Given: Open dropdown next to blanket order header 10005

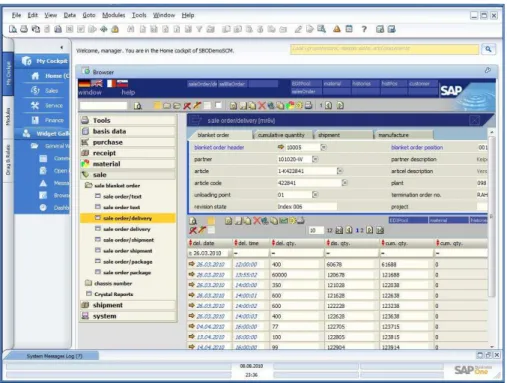Looking at the screenshot, I should 323,147.
